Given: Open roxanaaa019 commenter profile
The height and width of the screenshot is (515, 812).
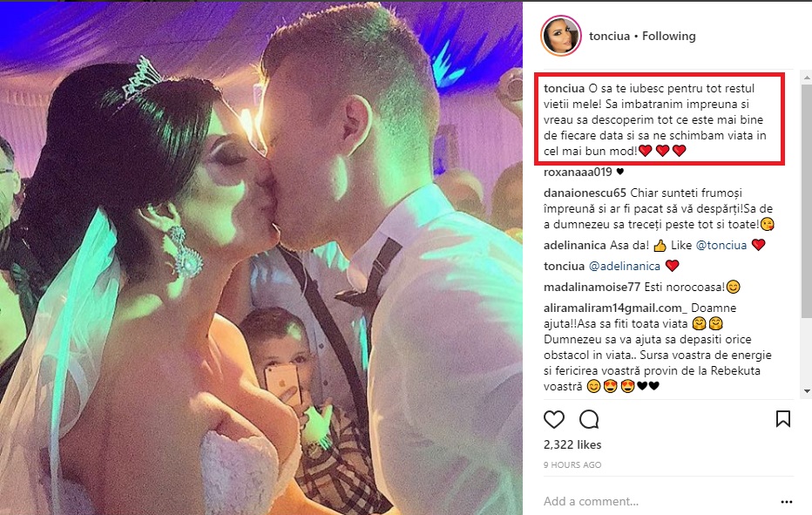Looking at the screenshot, I should tap(578, 172).
